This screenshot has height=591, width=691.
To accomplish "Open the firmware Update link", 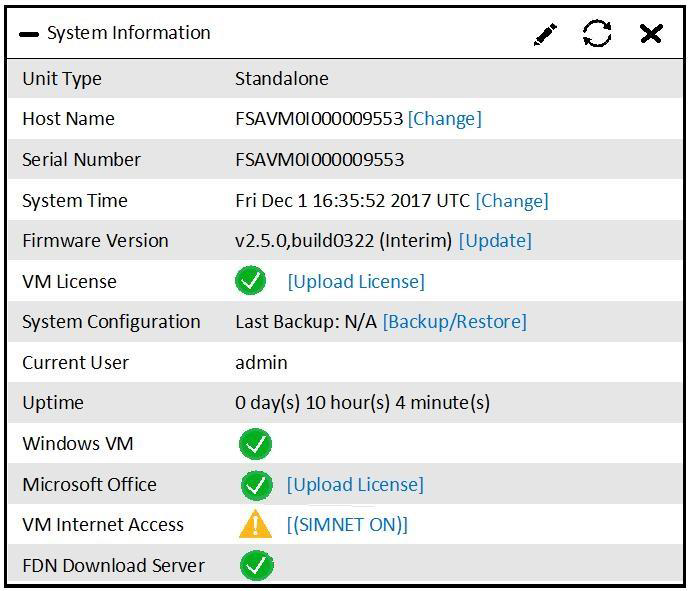I will [495, 241].
